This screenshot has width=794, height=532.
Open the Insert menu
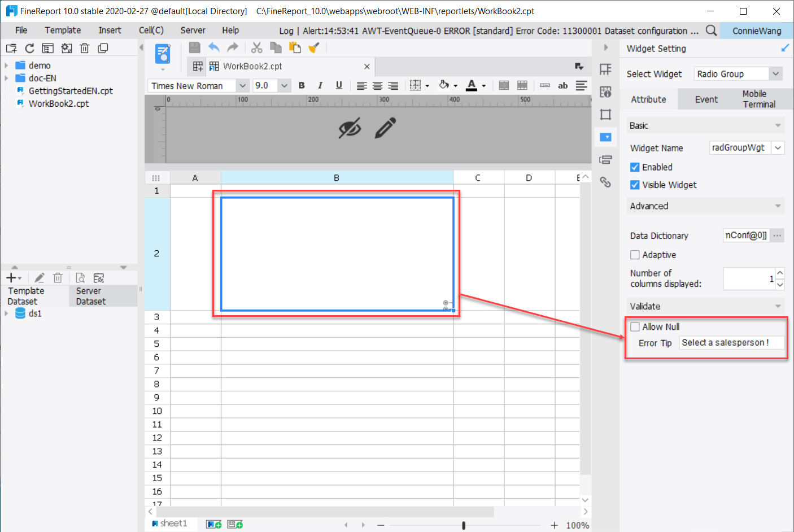[x=110, y=30]
